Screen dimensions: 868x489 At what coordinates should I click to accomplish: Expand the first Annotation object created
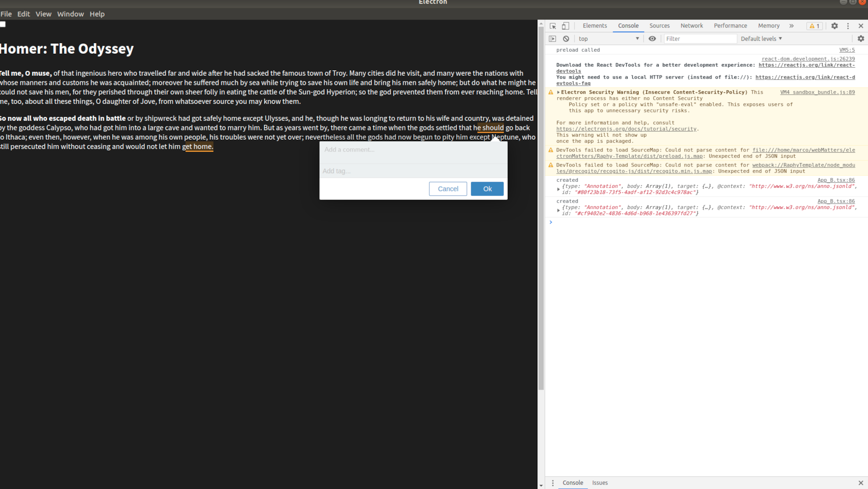pos(559,189)
